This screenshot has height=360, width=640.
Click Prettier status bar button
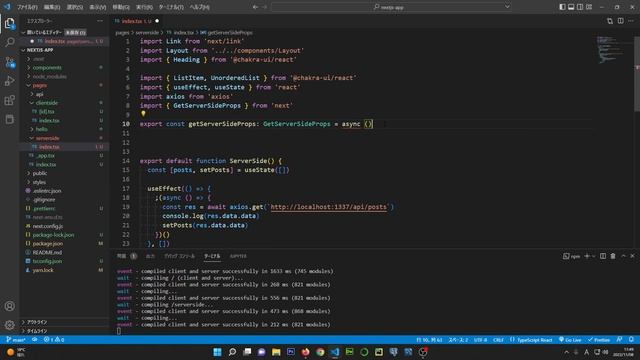click(599, 340)
